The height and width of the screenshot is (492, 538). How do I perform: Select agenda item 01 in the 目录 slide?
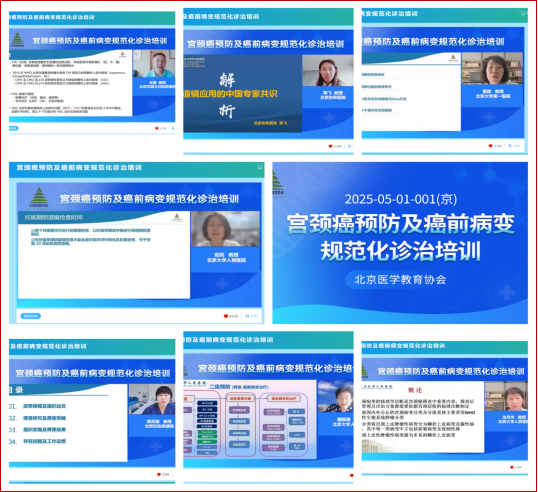[38, 406]
